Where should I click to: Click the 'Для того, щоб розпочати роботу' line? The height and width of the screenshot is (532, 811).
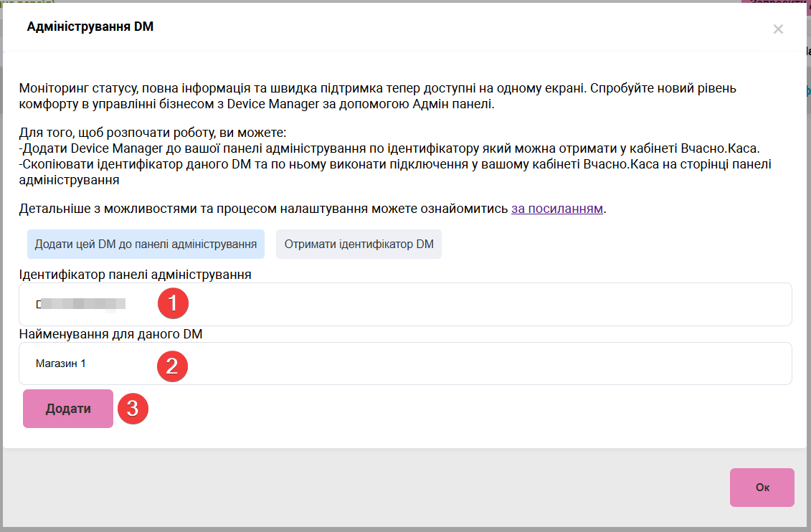pyautogui.click(x=153, y=134)
